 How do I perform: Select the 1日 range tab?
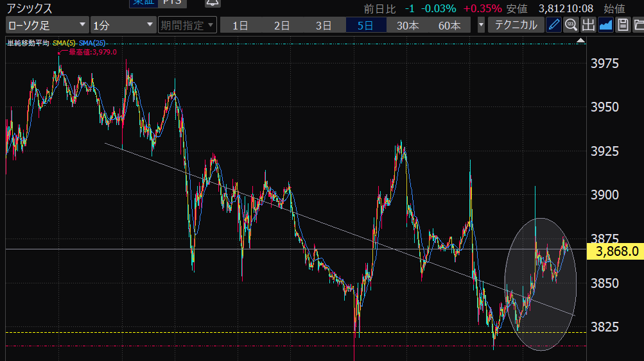click(x=241, y=26)
